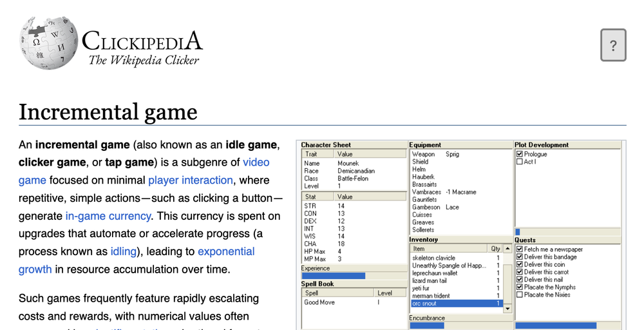Click the Inventory scrollbar down arrow
This screenshot has width=644, height=330.
tap(507, 308)
